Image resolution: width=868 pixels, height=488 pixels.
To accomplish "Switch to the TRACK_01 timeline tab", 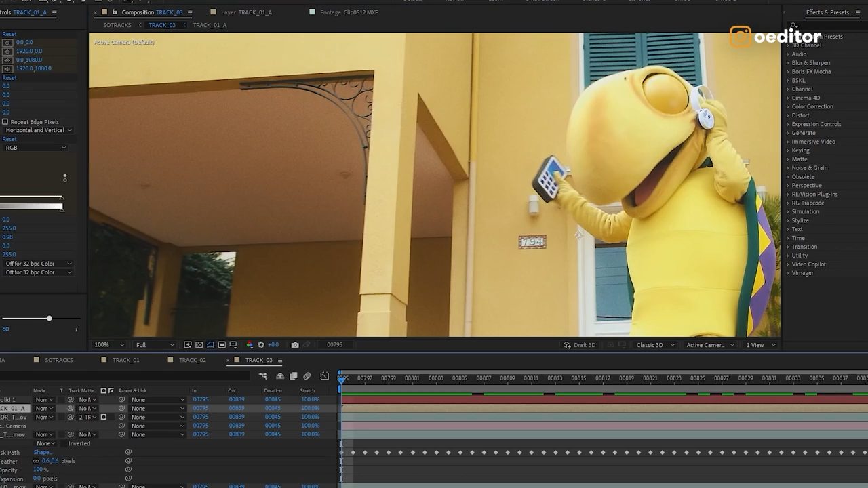I will (x=125, y=360).
